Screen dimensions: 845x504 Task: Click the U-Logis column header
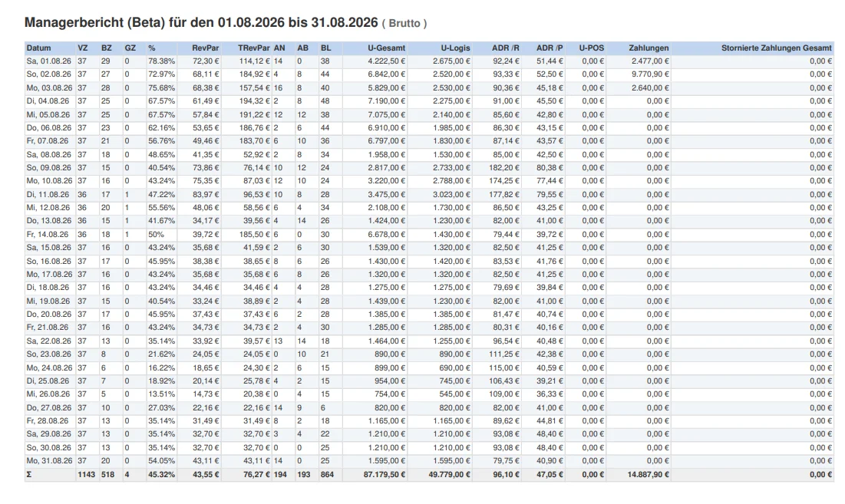(455, 48)
